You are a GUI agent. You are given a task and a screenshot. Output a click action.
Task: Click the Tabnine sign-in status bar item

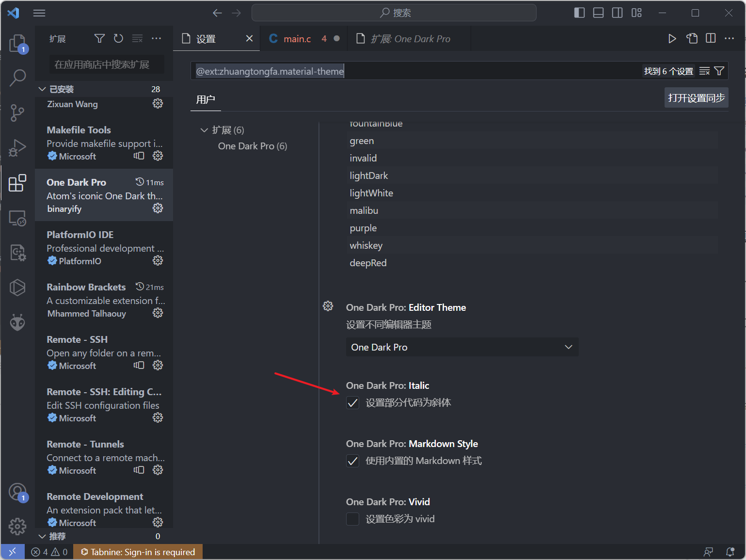[138, 552]
